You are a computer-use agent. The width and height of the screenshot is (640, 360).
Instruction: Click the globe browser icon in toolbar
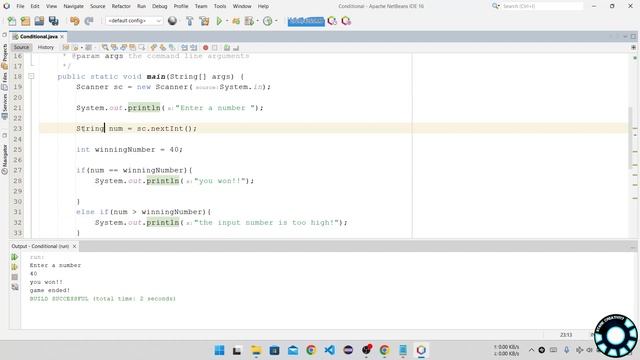[x=172, y=21]
